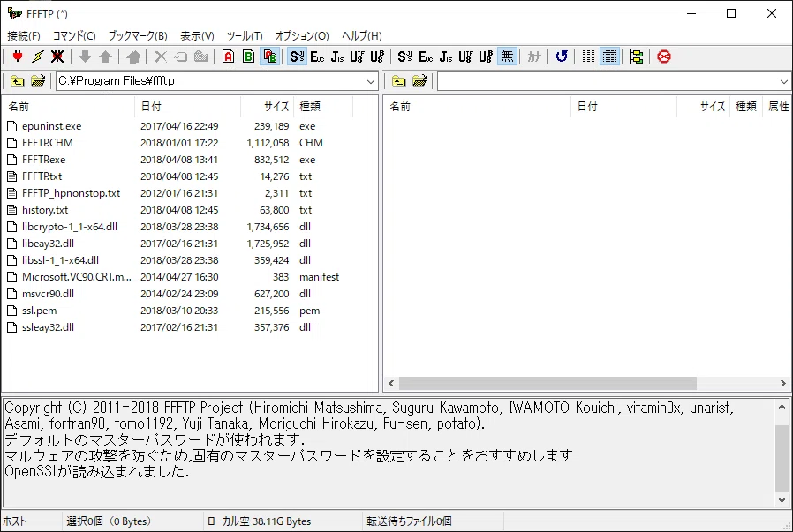Select ASCII transfer mode A icon

click(x=228, y=56)
